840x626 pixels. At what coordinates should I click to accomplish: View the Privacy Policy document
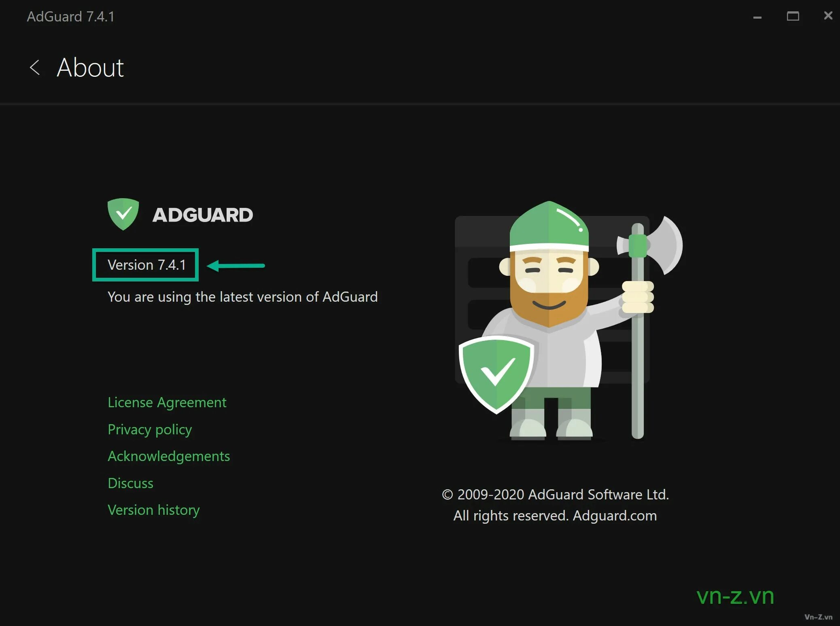coord(149,429)
